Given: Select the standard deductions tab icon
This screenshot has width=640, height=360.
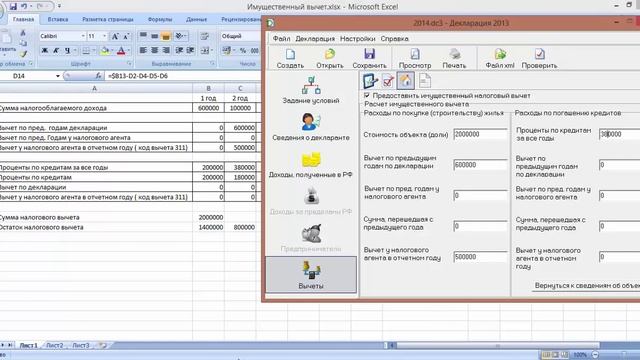Looking at the screenshot, I should pos(370,81).
